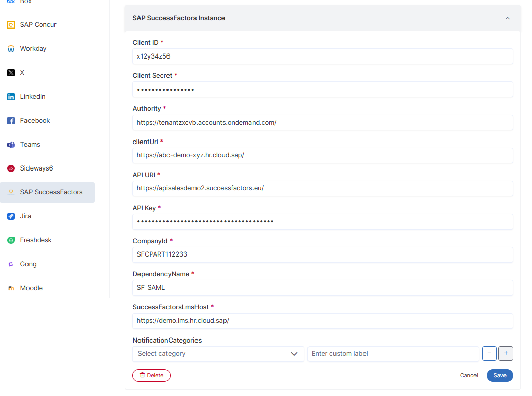Collapse the SAP SuccessFactors Instance panel
532x396 pixels.
pyautogui.click(x=507, y=18)
